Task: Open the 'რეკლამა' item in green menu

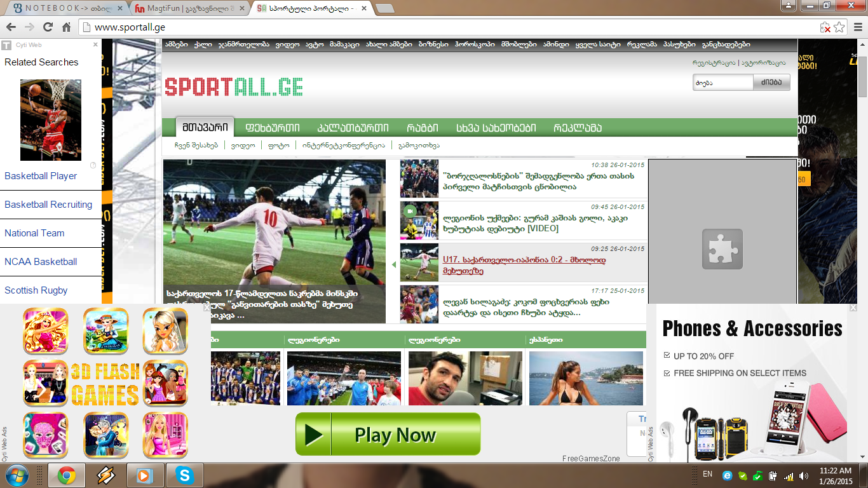Action: (x=577, y=128)
